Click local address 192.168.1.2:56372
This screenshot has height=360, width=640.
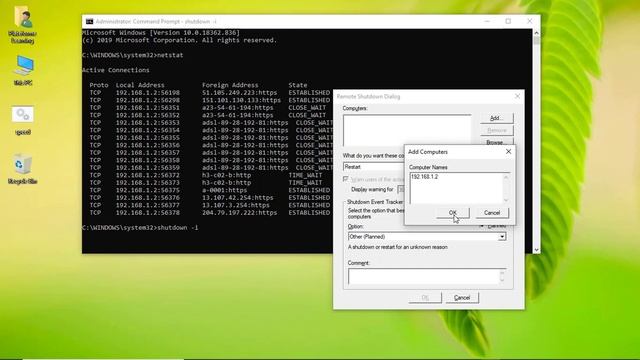pyautogui.click(x=147, y=175)
